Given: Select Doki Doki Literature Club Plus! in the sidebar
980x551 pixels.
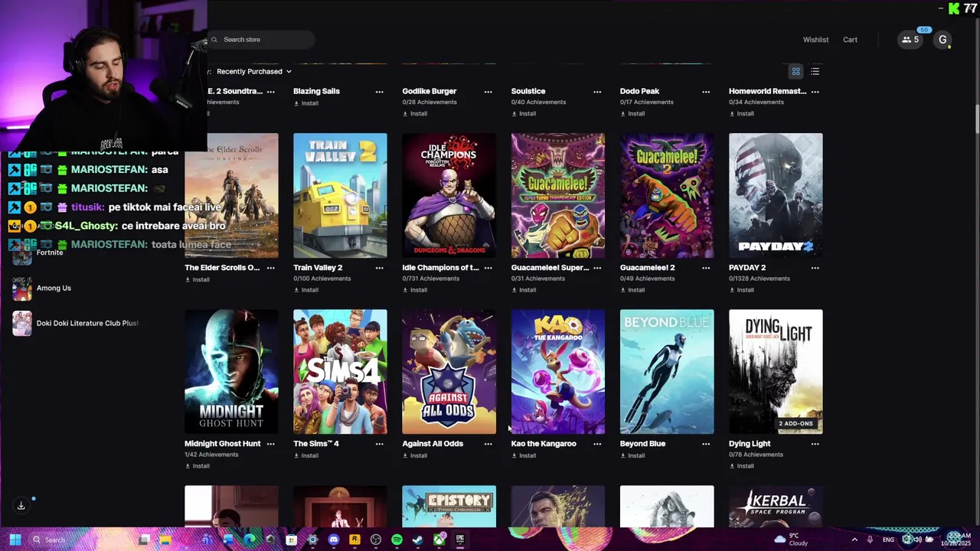Looking at the screenshot, I should [x=87, y=324].
